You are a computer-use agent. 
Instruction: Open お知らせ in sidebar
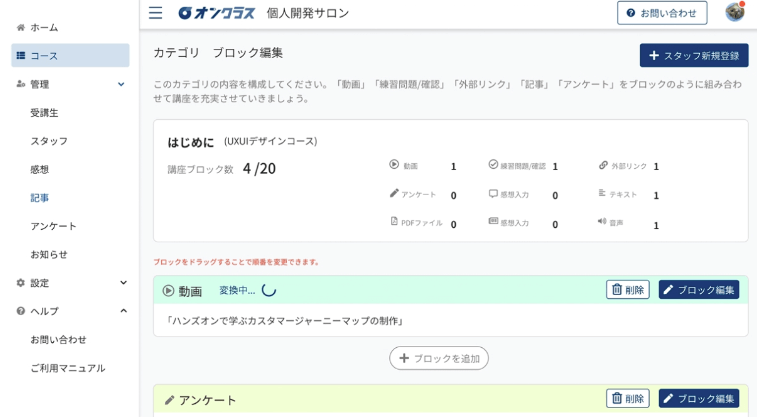[x=49, y=254]
